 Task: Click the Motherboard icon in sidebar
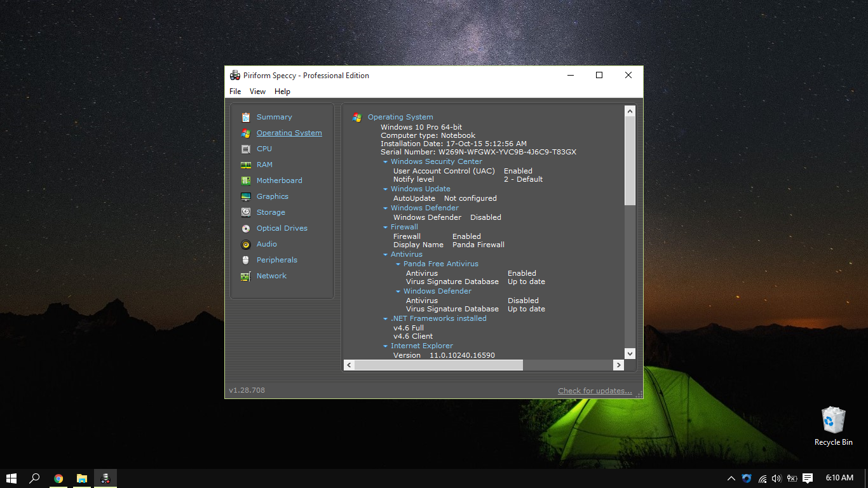(x=246, y=180)
